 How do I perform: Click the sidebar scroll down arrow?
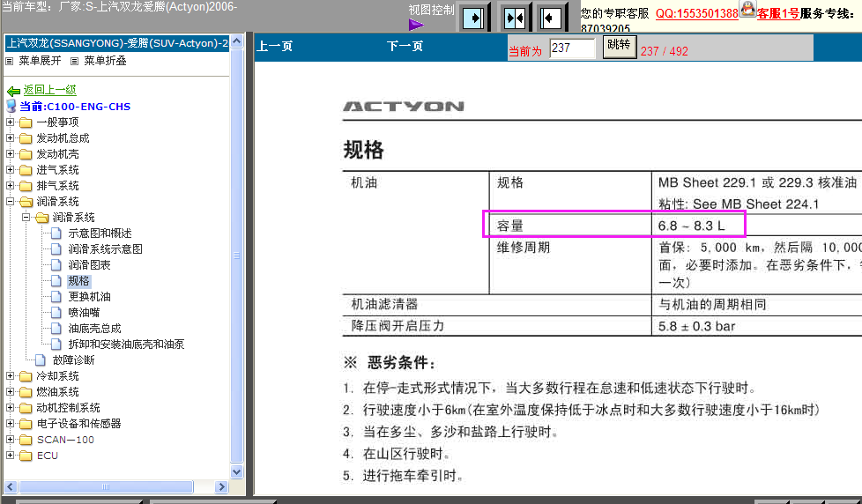pos(237,472)
